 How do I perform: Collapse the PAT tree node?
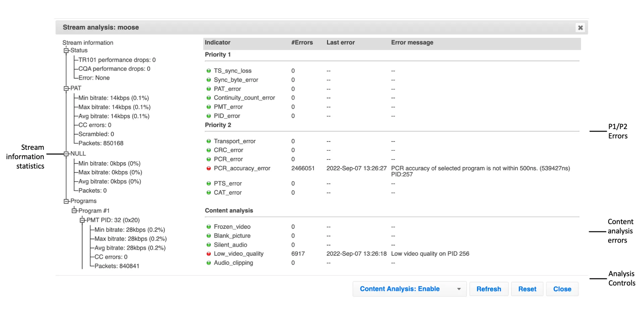[x=66, y=88]
